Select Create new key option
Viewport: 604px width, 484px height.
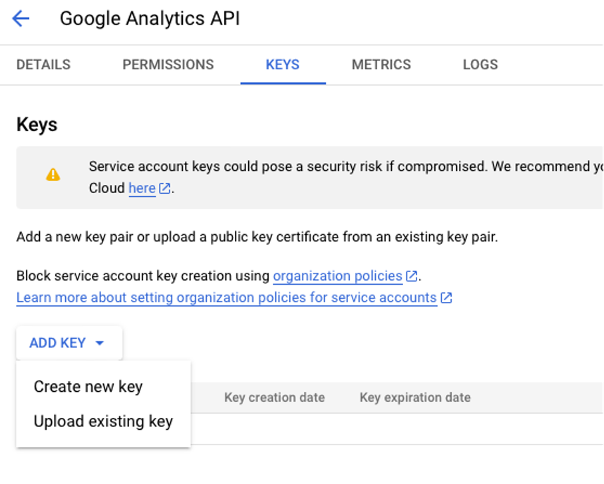pyautogui.click(x=88, y=387)
